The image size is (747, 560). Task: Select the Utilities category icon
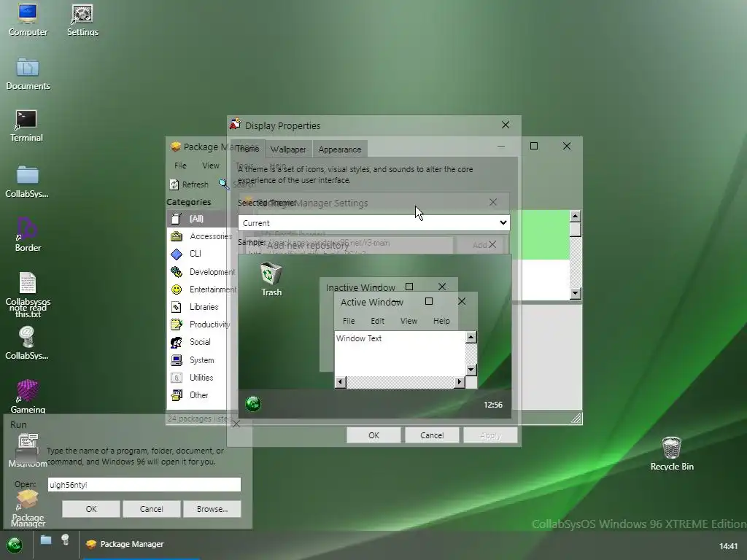177,378
